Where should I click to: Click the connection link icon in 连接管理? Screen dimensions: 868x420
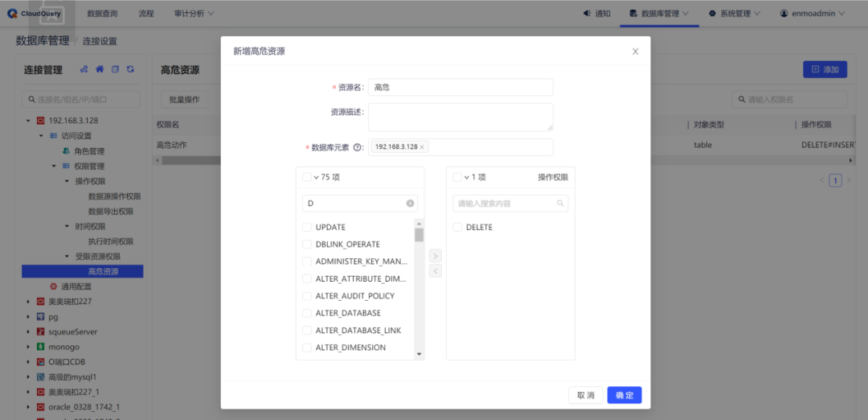84,69
